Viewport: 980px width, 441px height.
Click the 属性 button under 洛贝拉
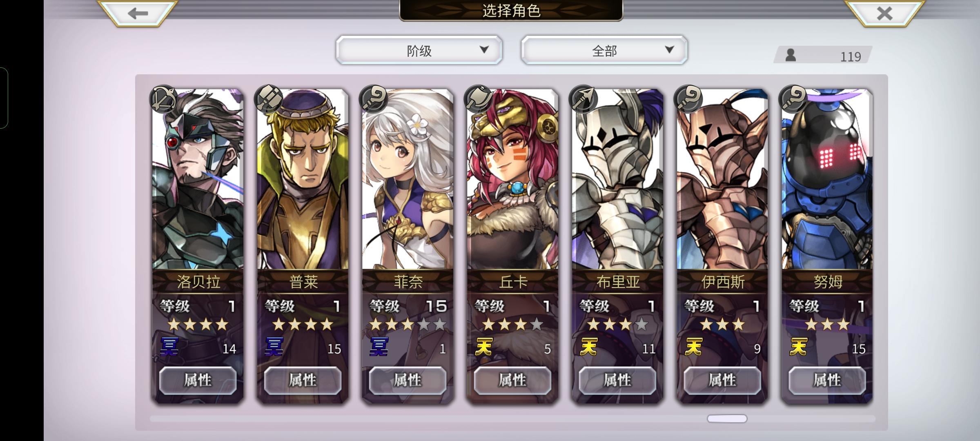pyautogui.click(x=198, y=381)
